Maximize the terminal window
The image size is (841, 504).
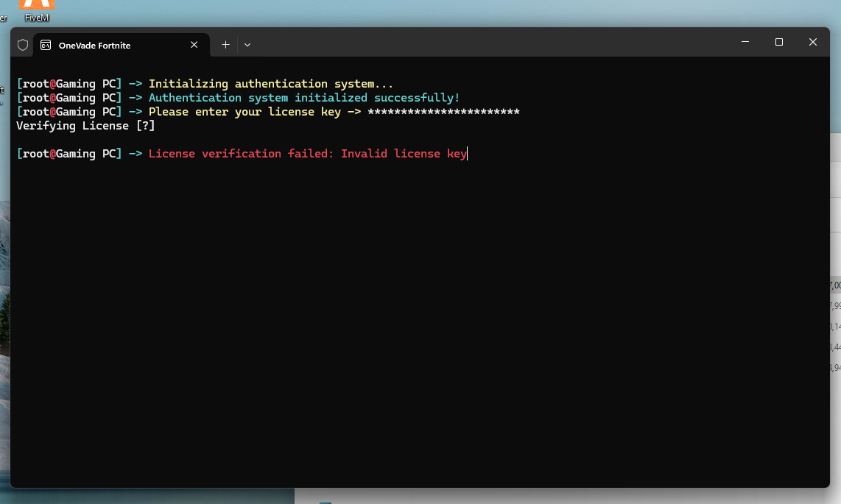(779, 42)
